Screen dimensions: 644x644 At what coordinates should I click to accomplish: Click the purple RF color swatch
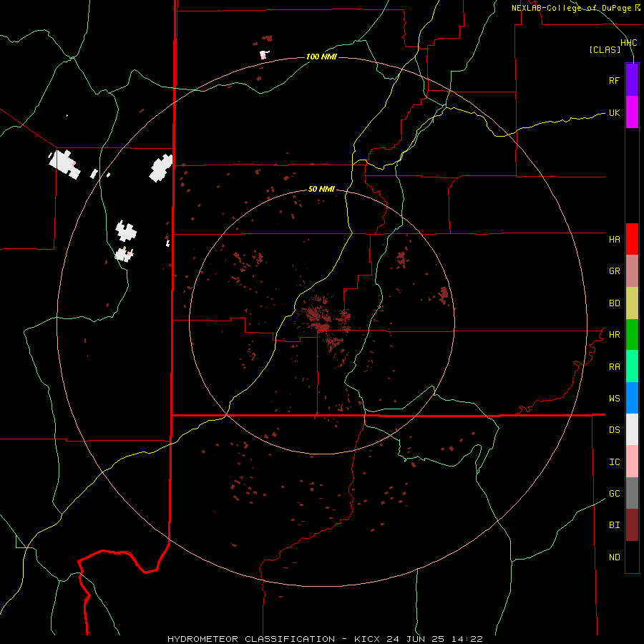[632, 80]
